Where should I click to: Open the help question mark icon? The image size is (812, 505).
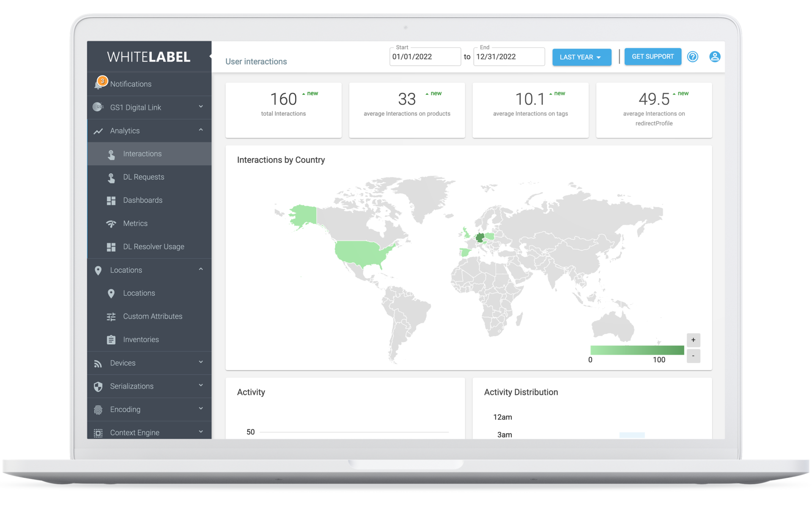(x=692, y=57)
